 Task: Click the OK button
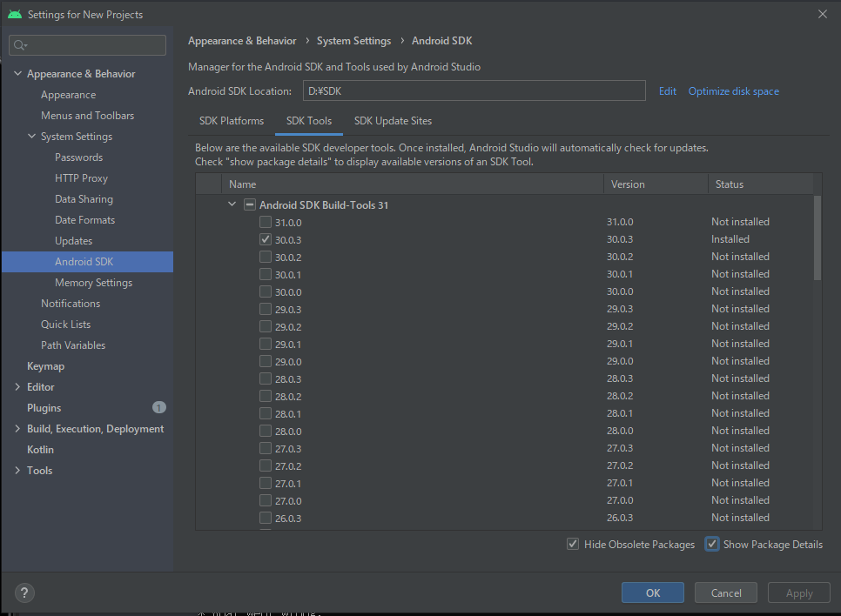click(x=653, y=593)
